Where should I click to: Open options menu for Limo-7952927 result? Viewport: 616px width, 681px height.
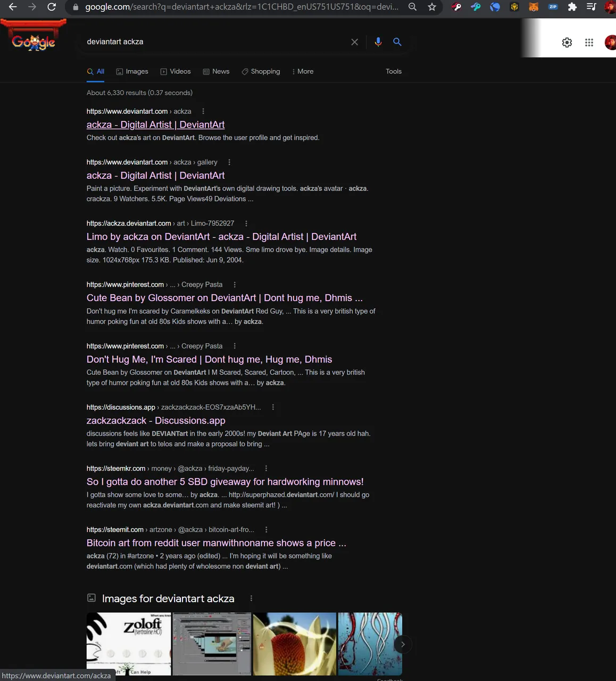point(246,223)
